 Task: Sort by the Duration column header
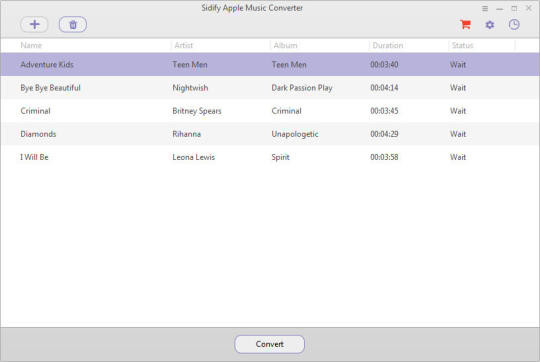387,45
